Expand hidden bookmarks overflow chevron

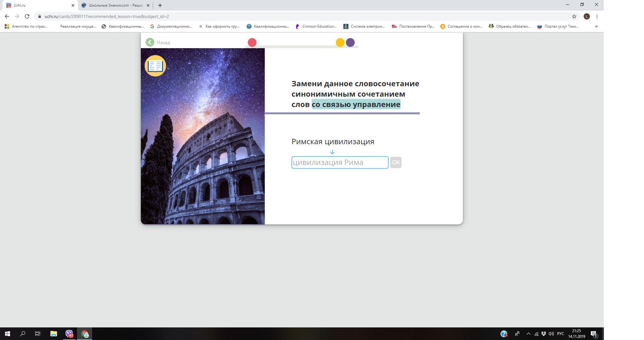click(596, 26)
